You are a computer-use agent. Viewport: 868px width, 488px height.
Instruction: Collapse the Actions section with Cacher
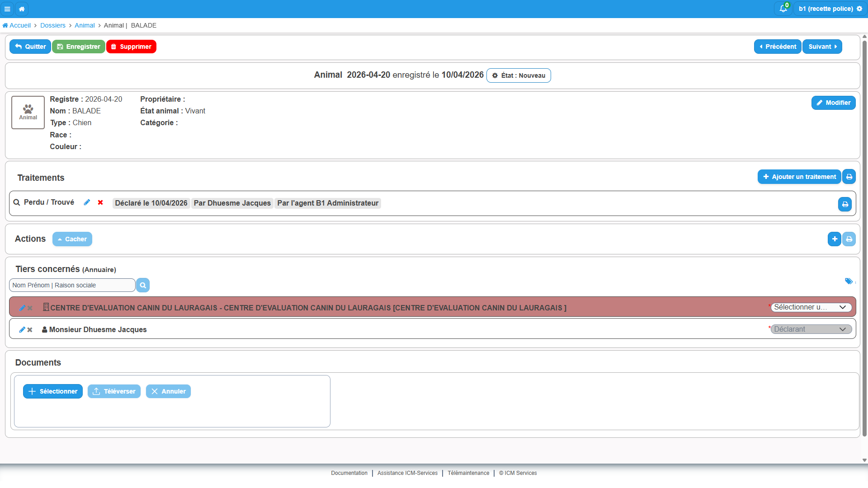coord(72,239)
